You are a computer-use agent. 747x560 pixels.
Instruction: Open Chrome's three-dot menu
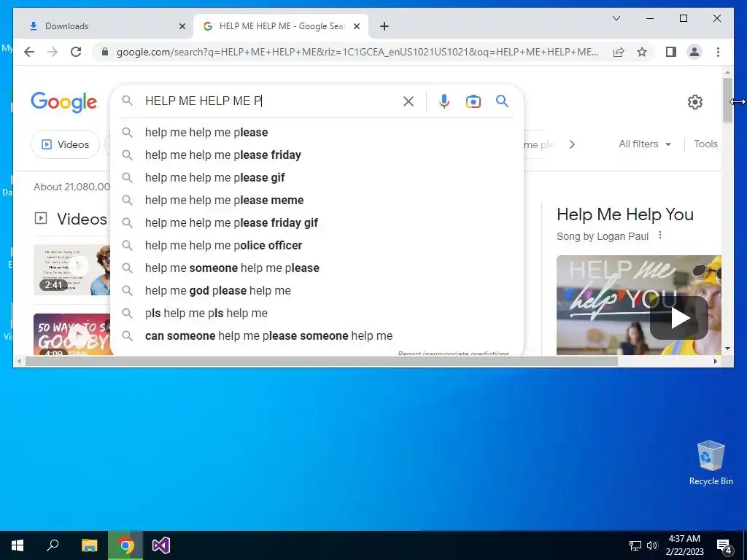coord(718,52)
